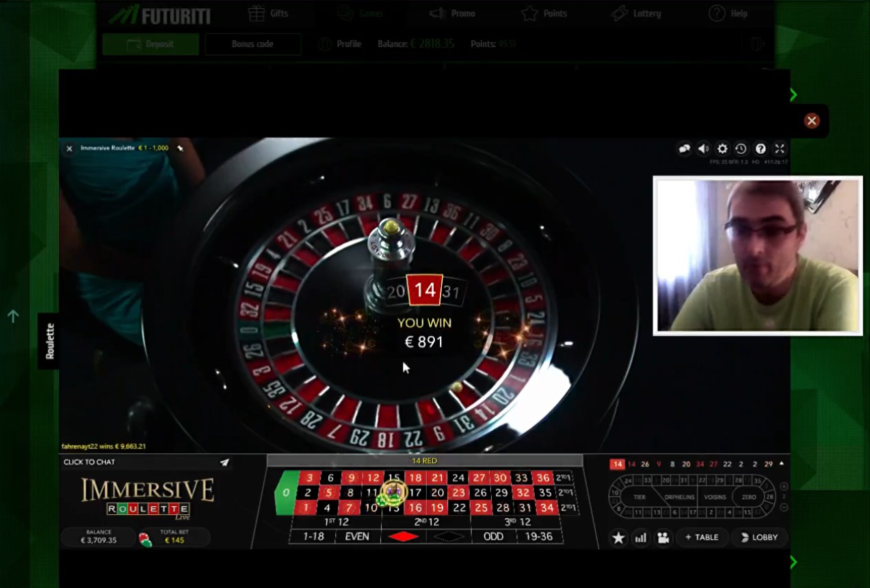Viewport: 870px width, 588px height.
Task: Open the live chat bubbles icon
Action: 684,149
